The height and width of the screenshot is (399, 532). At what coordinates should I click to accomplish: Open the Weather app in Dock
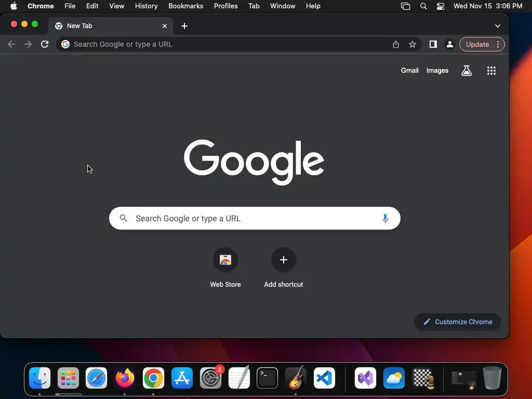click(x=394, y=378)
